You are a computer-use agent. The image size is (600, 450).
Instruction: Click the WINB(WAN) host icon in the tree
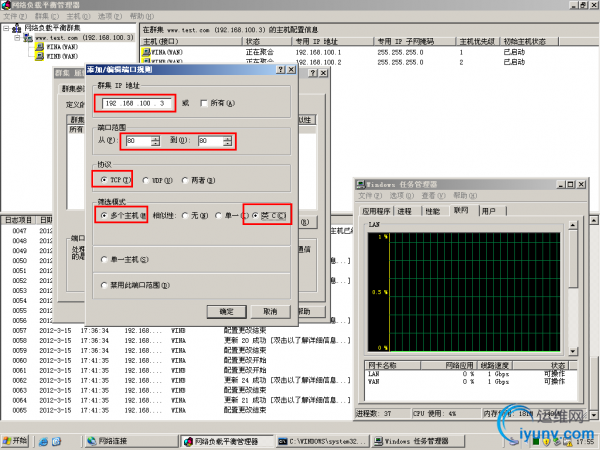coord(39,56)
